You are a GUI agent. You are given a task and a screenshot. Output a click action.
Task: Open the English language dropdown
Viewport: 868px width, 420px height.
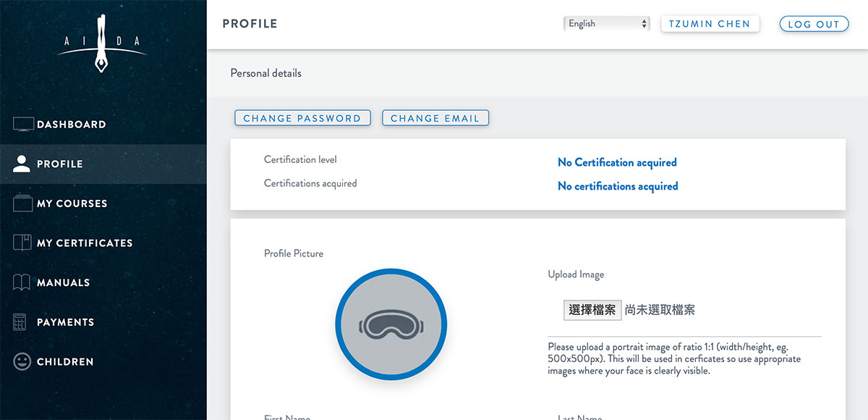(x=606, y=24)
